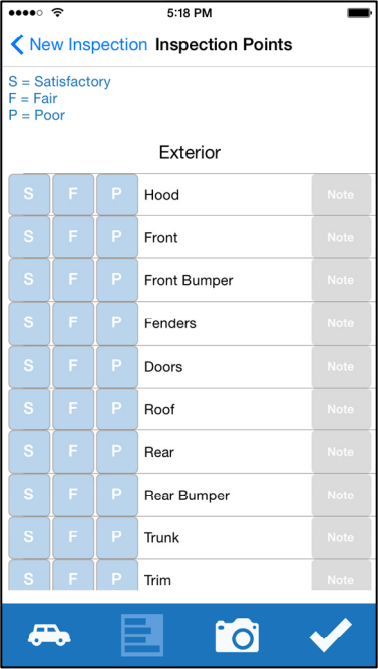Mark Trim as Poor
The width and height of the screenshot is (378, 669).
pyautogui.click(x=117, y=575)
